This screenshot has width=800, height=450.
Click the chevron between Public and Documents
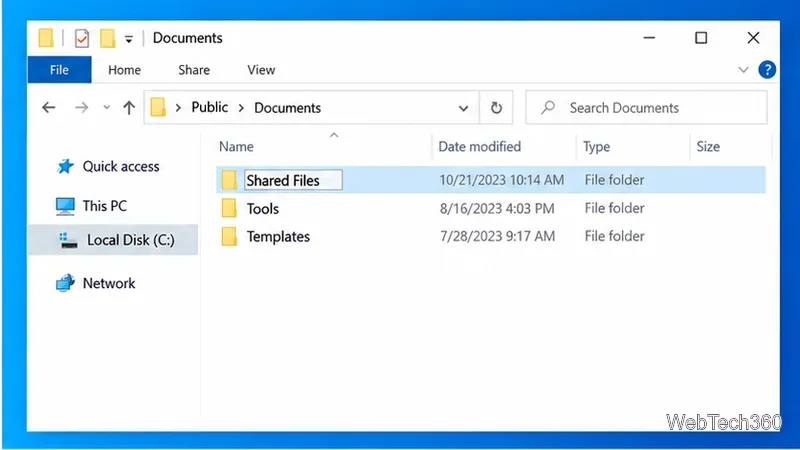pyautogui.click(x=241, y=108)
